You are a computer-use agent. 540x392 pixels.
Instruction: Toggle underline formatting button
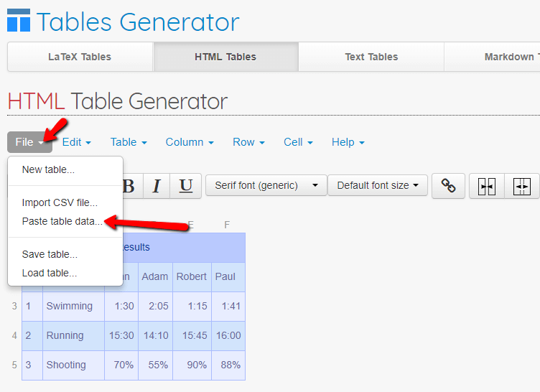[x=186, y=186]
